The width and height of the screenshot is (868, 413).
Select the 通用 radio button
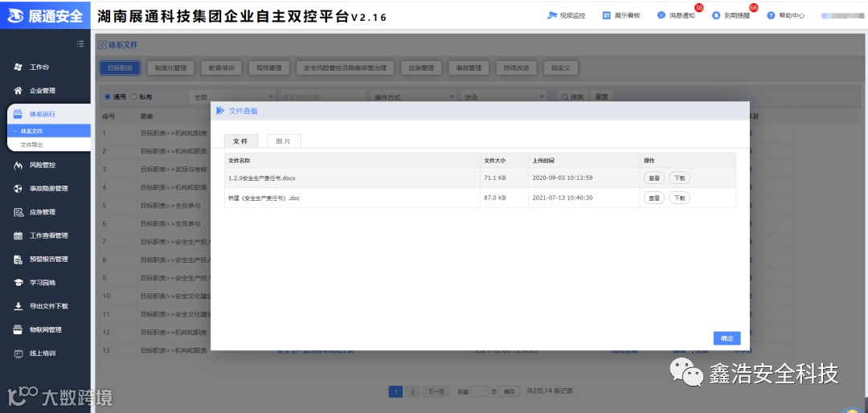coord(108,96)
